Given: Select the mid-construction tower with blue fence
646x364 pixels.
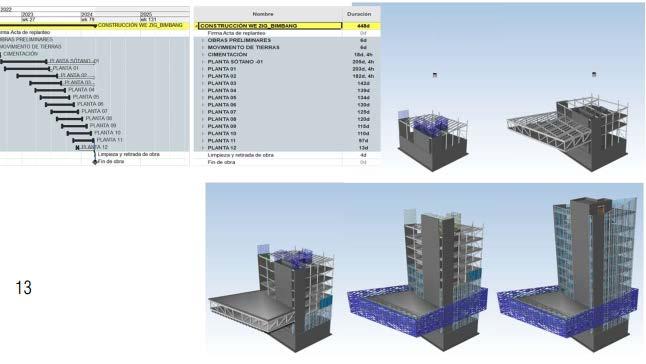Looking at the screenshot, I should coord(418,280).
